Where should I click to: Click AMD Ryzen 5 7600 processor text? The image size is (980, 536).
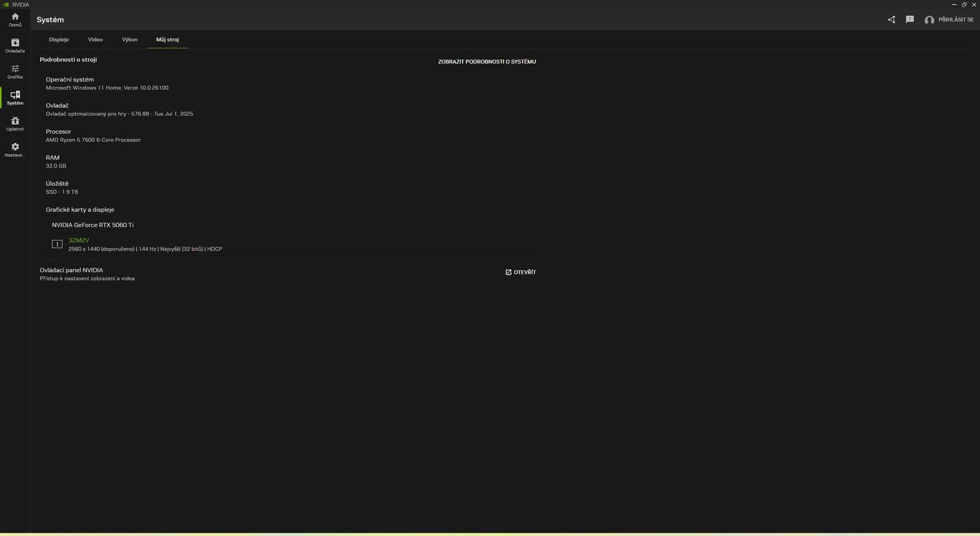[93, 140]
